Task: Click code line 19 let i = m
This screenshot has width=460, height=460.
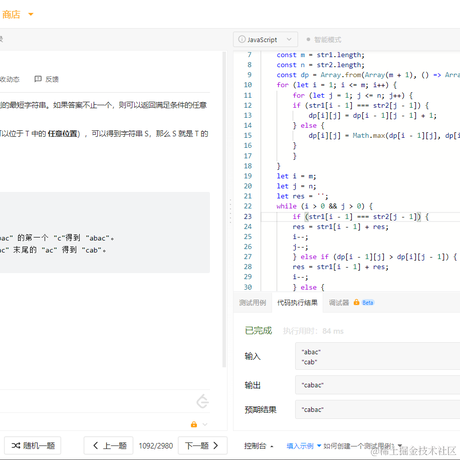Action: 296,176
